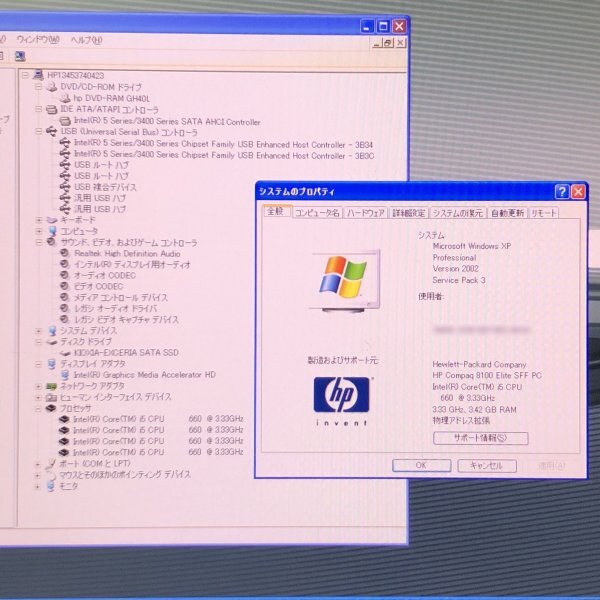Screen dimensions: 600x600
Task: Collapse the プロセッサ tree node
Action: [x=40, y=408]
